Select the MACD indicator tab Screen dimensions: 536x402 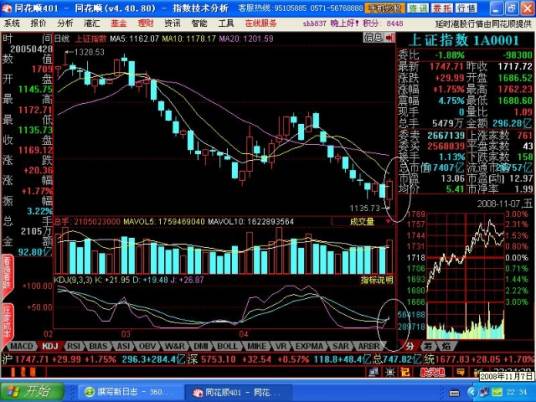(x=22, y=346)
